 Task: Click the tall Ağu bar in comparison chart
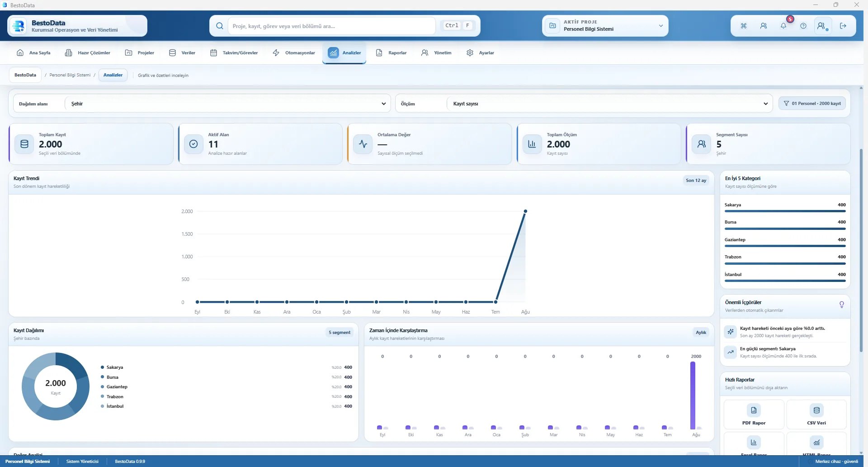pyautogui.click(x=693, y=395)
